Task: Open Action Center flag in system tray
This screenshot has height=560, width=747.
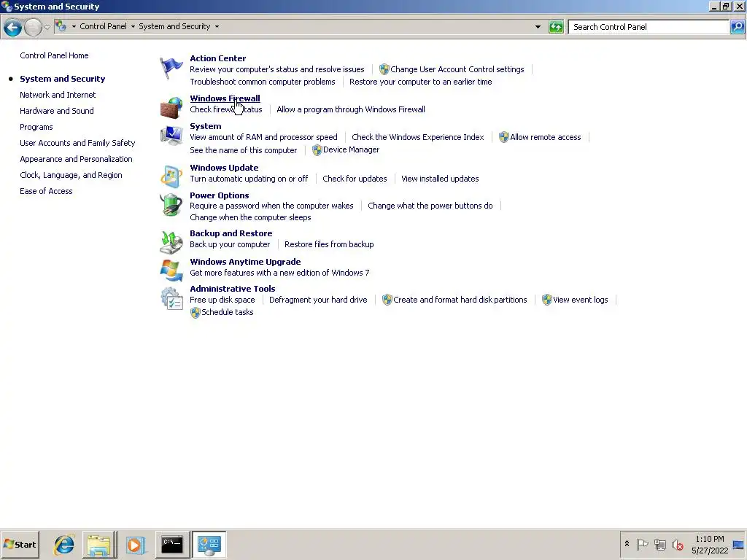Action: [x=642, y=544]
